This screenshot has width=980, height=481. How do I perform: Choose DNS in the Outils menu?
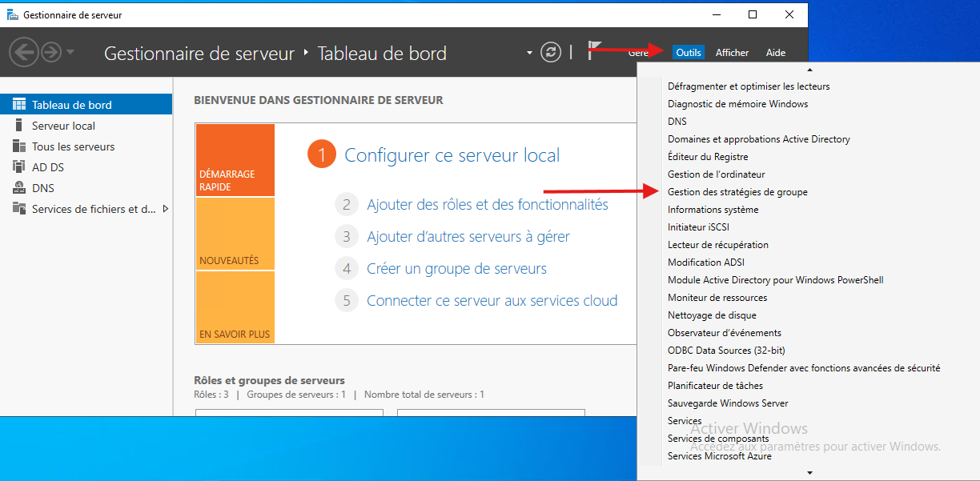(x=677, y=122)
